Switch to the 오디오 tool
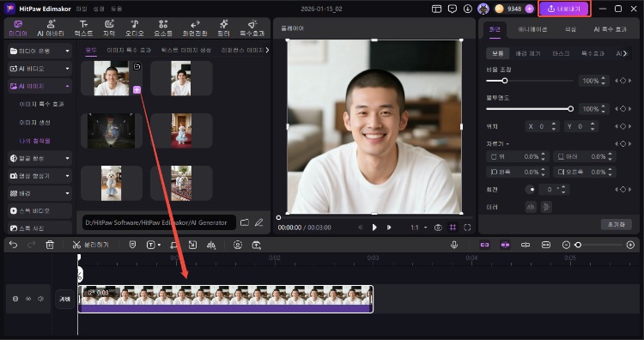 134,28
